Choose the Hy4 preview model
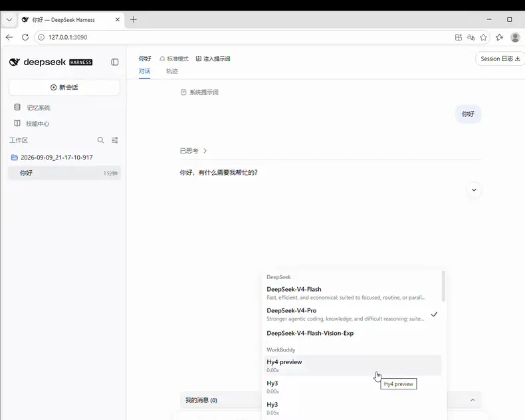 point(352,366)
